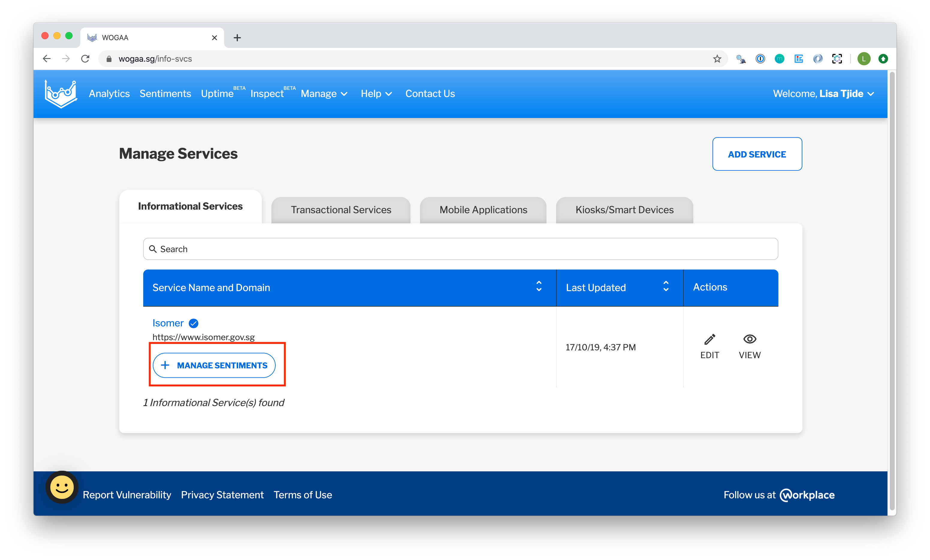
Task: Click the smiley feedback icon
Action: (x=62, y=487)
